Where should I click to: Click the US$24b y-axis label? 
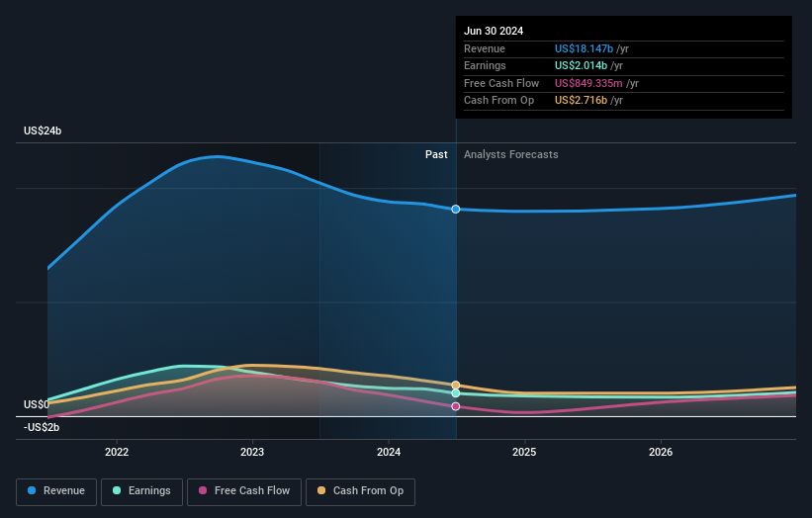pyautogui.click(x=43, y=130)
